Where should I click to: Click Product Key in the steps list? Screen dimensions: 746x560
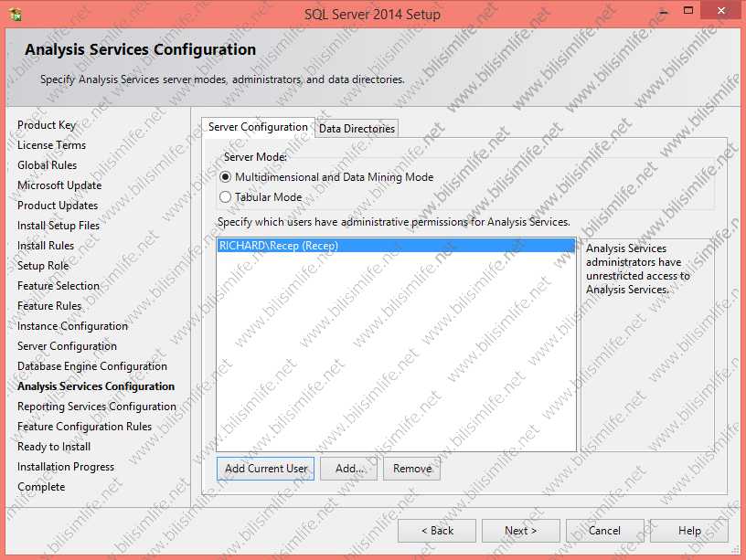(47, 125)
